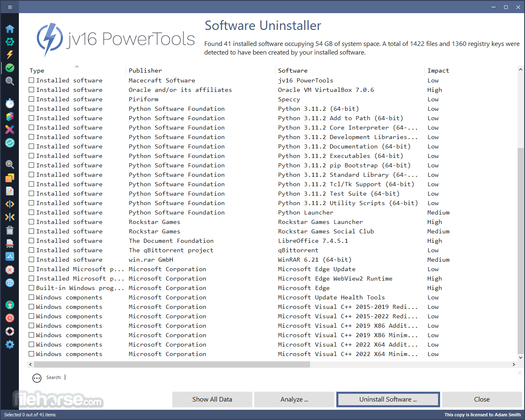Click the orange lightning bolt sidebar icon
This screenshot has width=525, height=420.
coord(10,55)
